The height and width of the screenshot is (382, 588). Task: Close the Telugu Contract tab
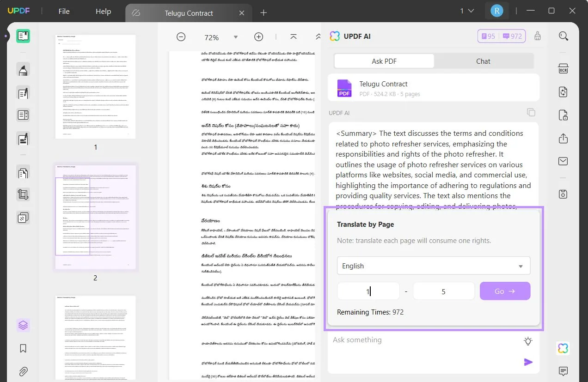click(x=242, y=13)
